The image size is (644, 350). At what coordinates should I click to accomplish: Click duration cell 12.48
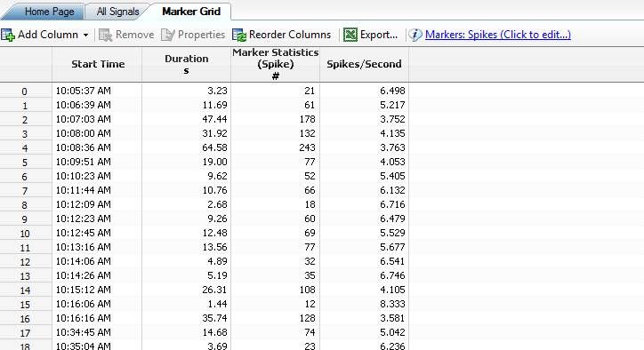pos(214,233)
